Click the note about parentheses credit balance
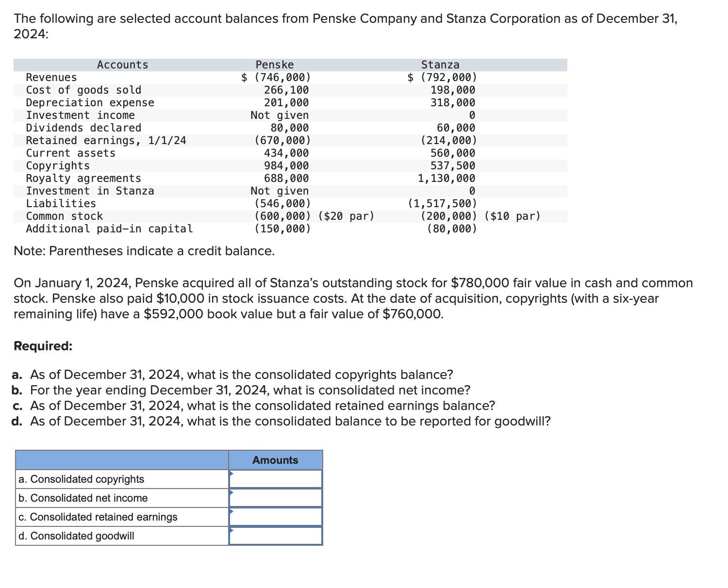Screen dimensions: 728x588 tap(144, 251)
